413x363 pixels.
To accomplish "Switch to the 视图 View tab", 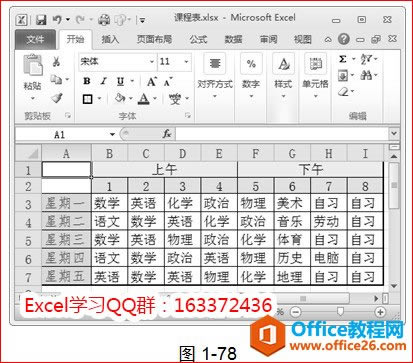I will point(303,39).
